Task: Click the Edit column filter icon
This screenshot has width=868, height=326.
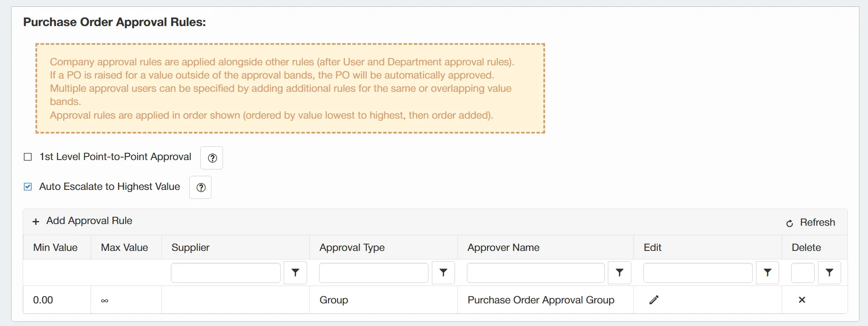Action: [768, 273]
